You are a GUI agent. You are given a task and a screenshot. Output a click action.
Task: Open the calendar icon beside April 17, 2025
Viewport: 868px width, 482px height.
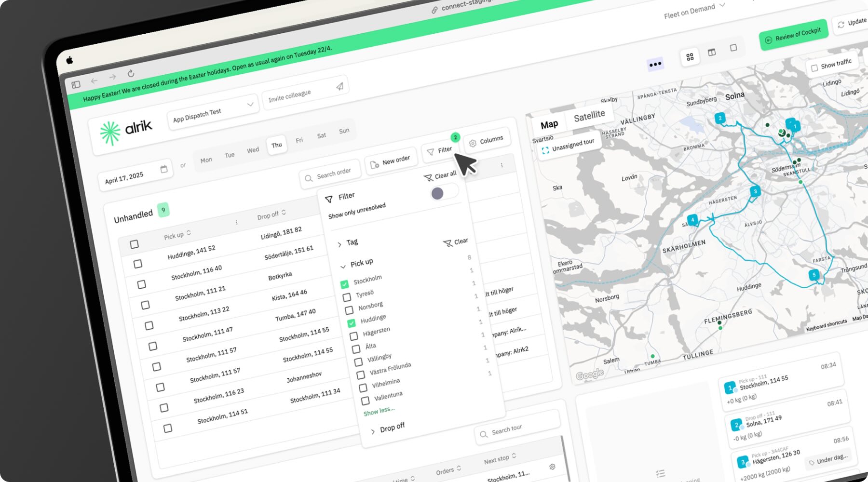(164, 169)
